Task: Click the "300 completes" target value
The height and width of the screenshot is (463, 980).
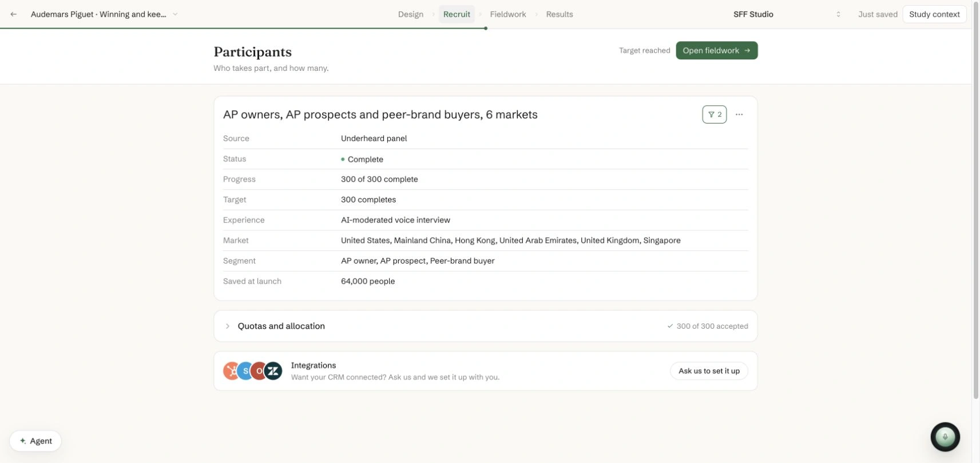Action: pyautogui.click(x=368, y=199)
